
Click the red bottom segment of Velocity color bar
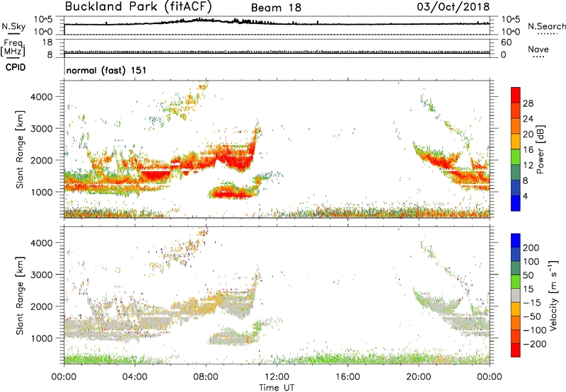coord(516,350)
